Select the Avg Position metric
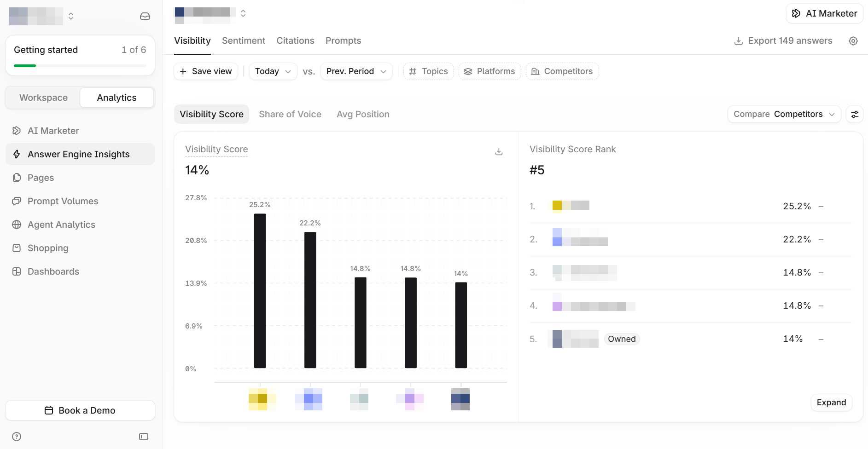Screen dimensions: 868x449 tap(363, 114)
